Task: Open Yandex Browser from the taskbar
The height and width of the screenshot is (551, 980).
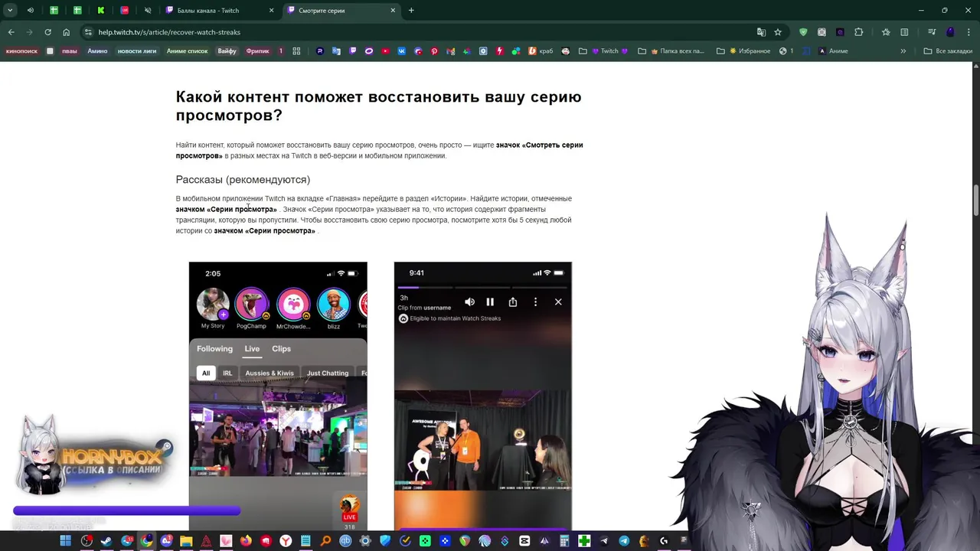Action: tap(285, 541)
